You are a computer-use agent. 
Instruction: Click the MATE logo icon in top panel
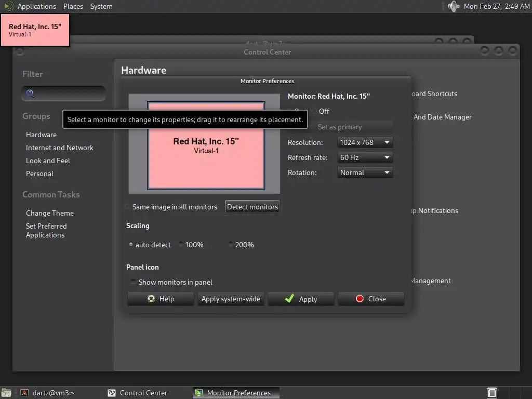(8, 6)
